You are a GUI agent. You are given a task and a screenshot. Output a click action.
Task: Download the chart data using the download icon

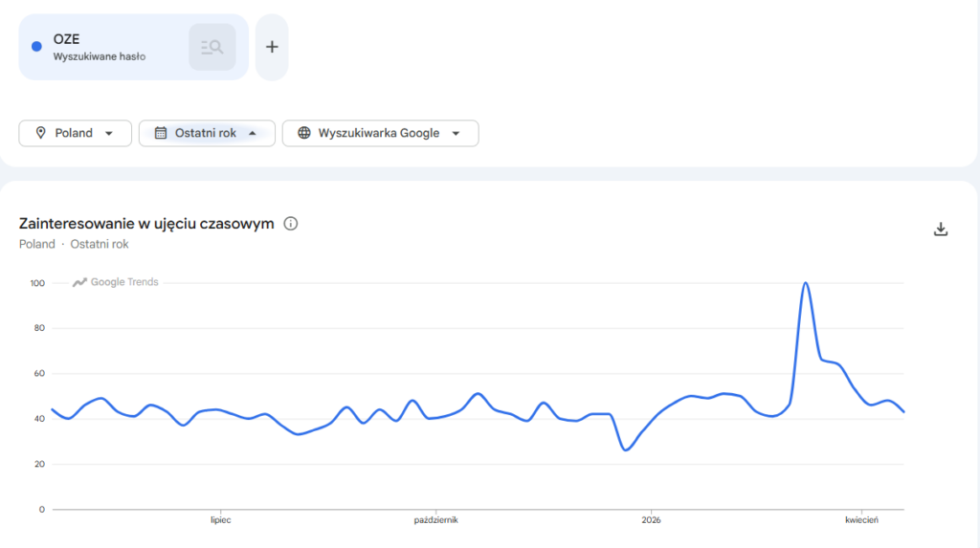pos(941,229)
